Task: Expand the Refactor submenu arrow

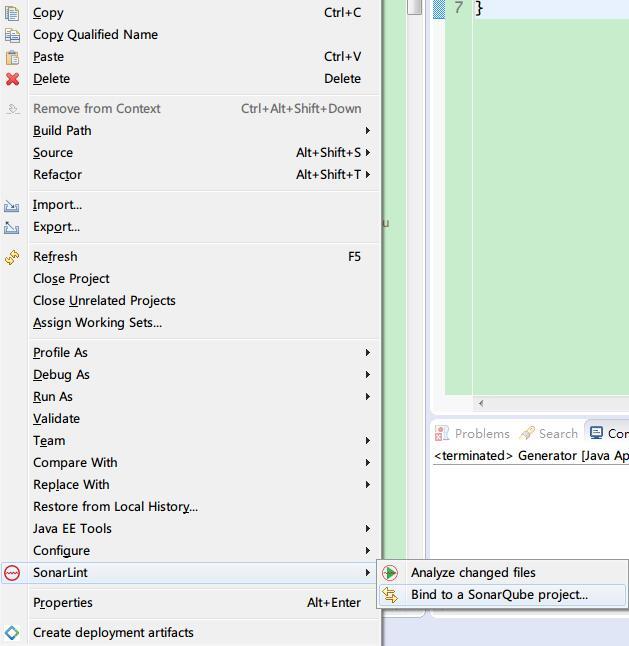Action: click(368, 175)
